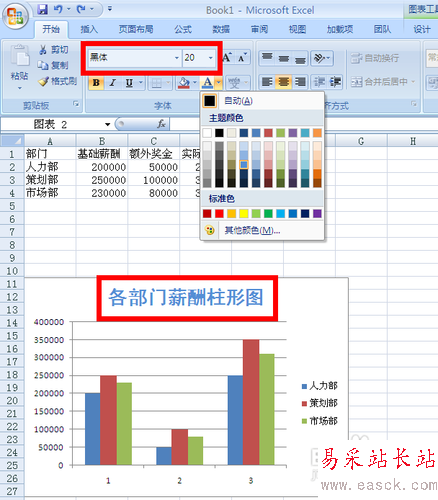The width and height of the screenshot is (438, 500).
Task: Pick the highlighted blue theme swatch
Action: pos(244,164)
